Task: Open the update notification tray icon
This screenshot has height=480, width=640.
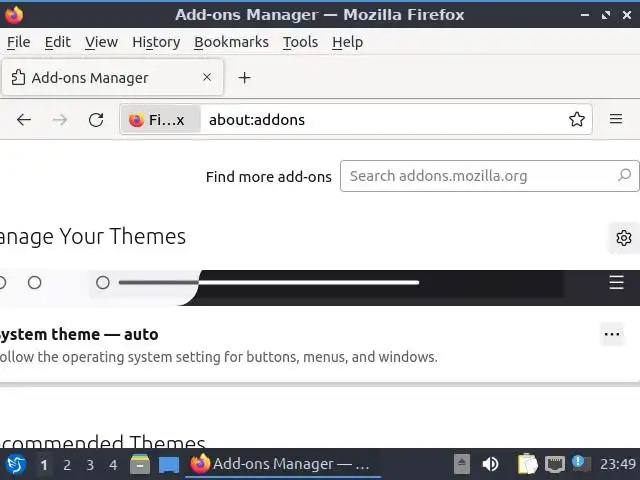Action: [x=581, y=463]
